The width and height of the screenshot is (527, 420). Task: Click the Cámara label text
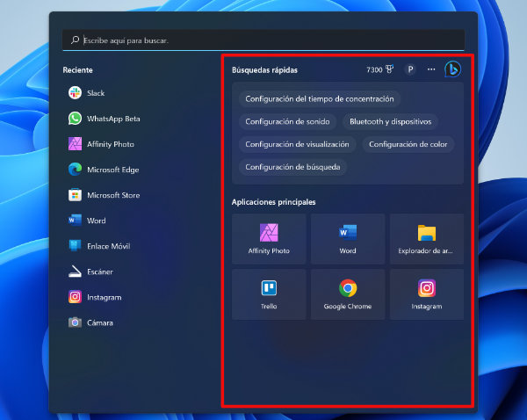(100, 322)
